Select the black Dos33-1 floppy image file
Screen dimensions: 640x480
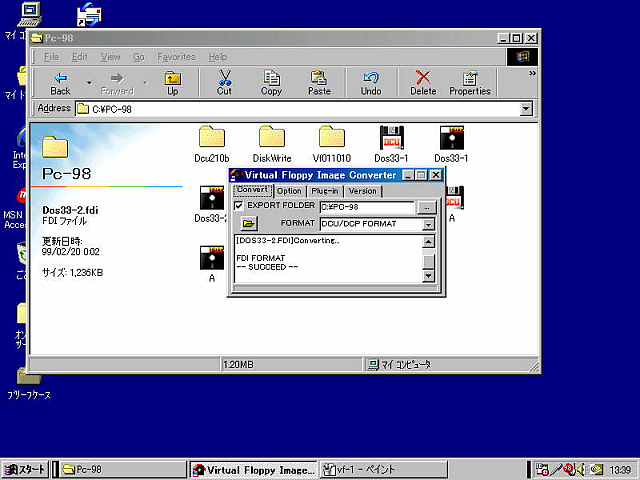click(x=451, y=144)
